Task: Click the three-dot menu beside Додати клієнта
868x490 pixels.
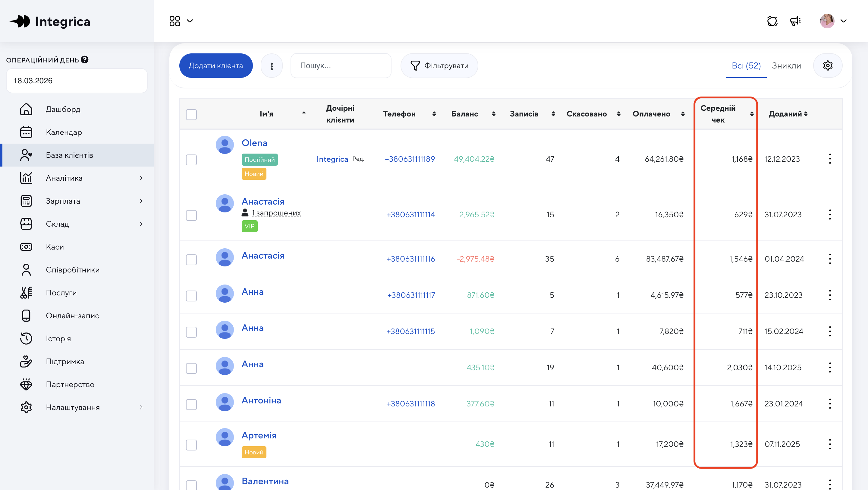Action: 272,66
